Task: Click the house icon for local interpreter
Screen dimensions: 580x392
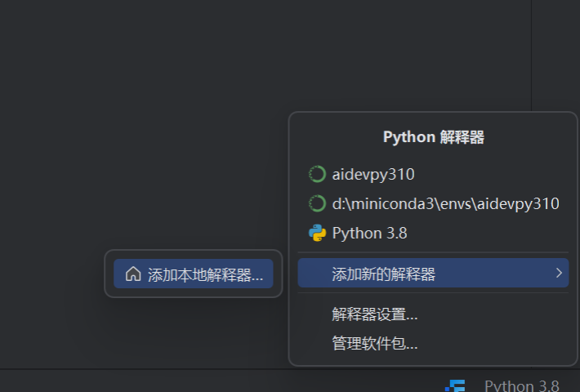Action: 133,274
